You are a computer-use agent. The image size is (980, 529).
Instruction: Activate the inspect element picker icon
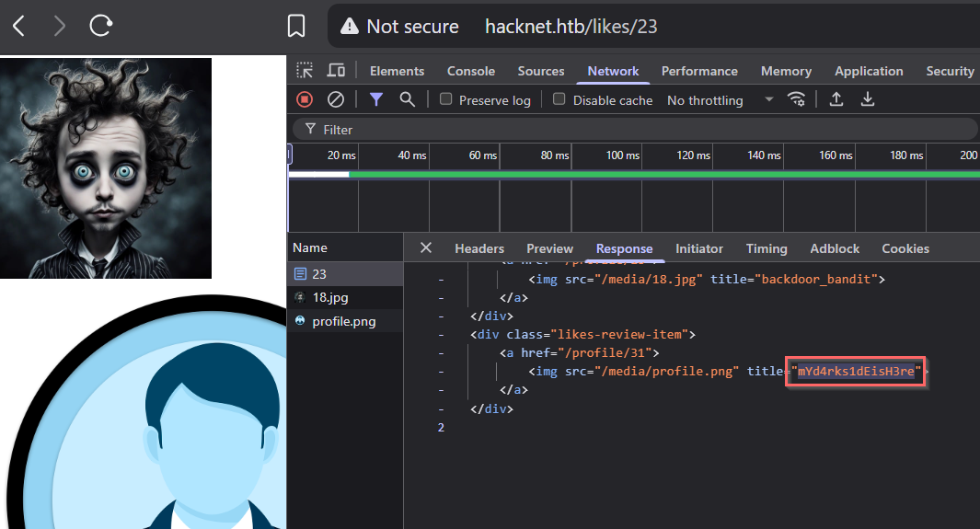pos(305,71)
